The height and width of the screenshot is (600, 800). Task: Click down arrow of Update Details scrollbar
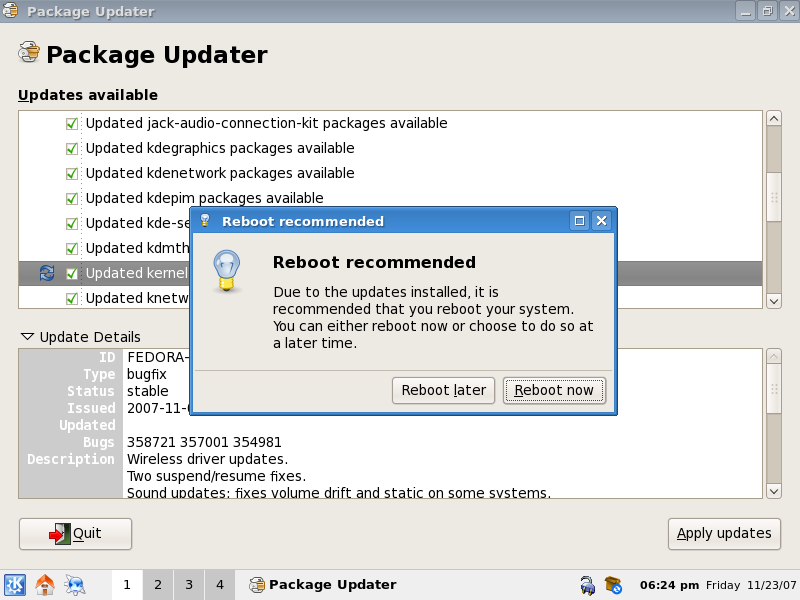(x=774, y=491)
